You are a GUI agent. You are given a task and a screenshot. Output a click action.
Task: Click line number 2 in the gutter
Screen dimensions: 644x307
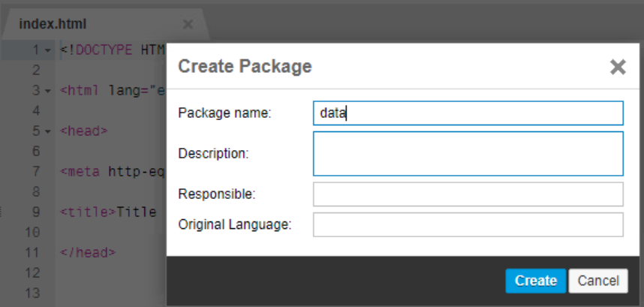point(36,71)
